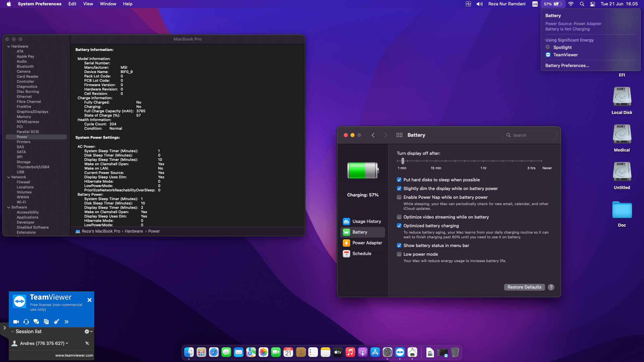644x362 pixels.
Task: Select Wi-Fi under Network section
Action: 21,202
